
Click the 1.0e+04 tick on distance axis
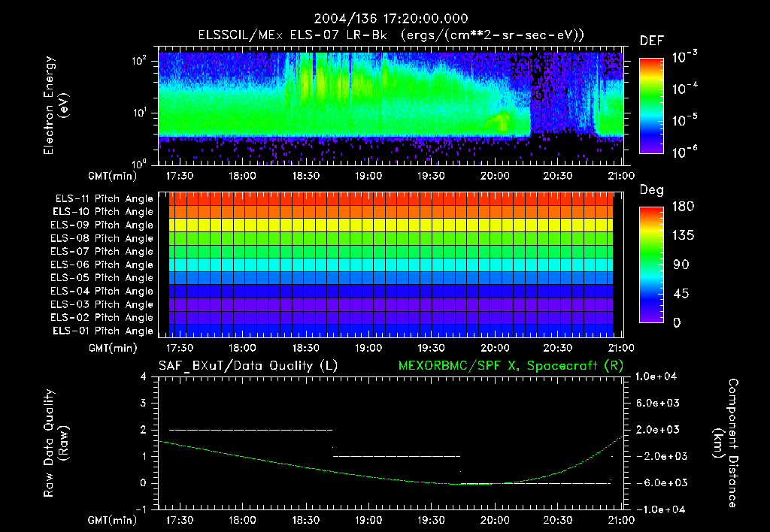click(x=656, y=376)
